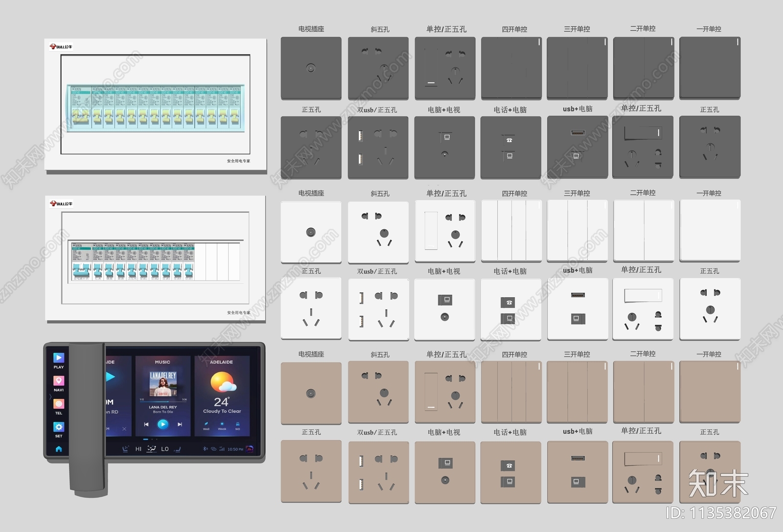The height and width of the screenshot is (532, 783).
Task: Click the USB port on white usb+电脑 plate
Action: (577, 295)
